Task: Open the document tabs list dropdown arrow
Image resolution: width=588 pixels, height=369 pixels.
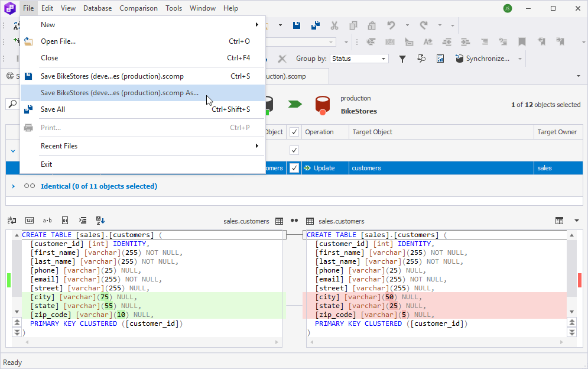Action: tap(579, 76)
